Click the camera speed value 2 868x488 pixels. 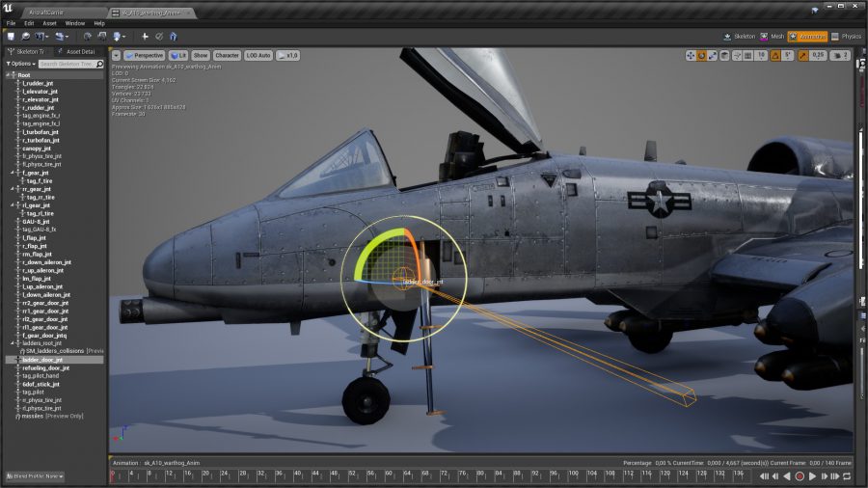click(x=840, y=55)
